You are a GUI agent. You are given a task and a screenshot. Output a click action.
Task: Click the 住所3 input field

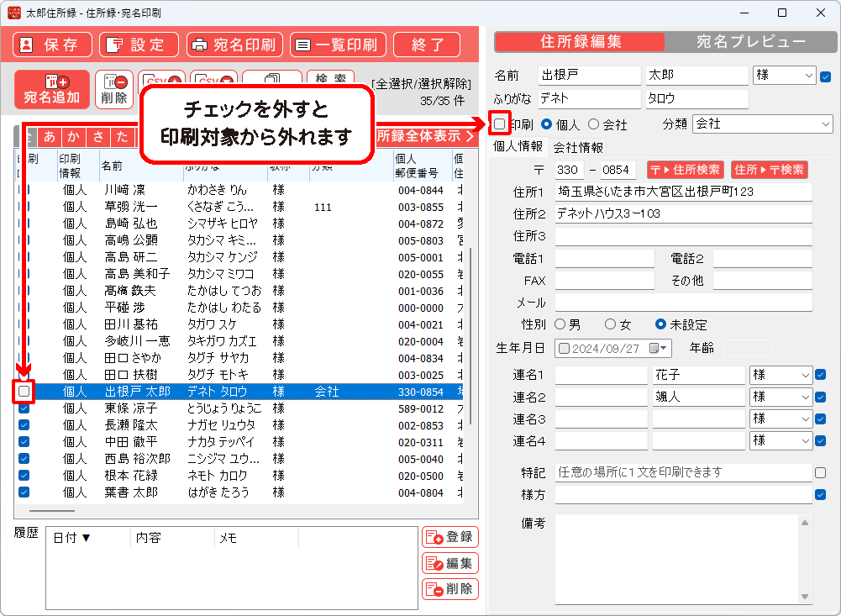click(x=682, y=236)
